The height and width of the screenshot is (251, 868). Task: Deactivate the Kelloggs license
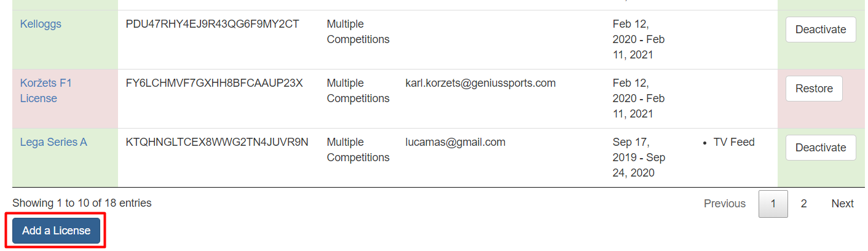(x=820, y=30)
